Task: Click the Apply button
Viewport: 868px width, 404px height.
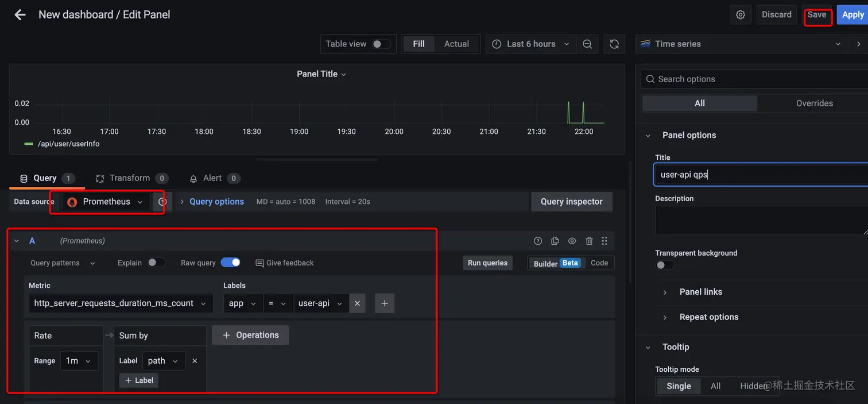Action: click(852, 15)
